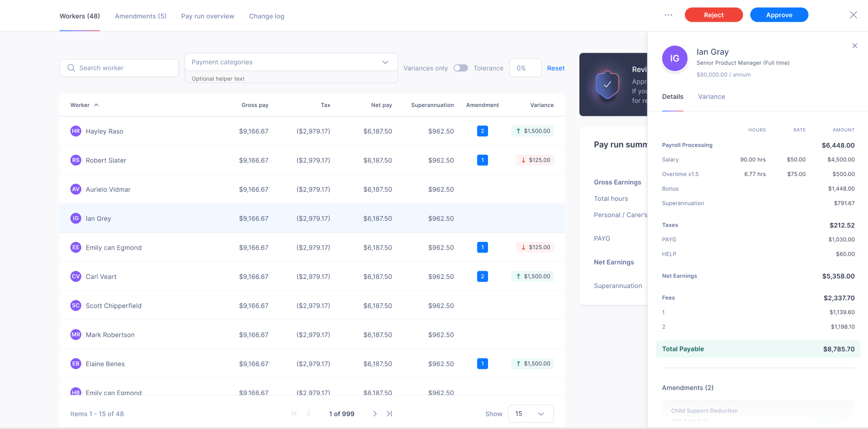Switch to the Amendments (5) tab
868x429 pixels.
click(x=141, y=16)
